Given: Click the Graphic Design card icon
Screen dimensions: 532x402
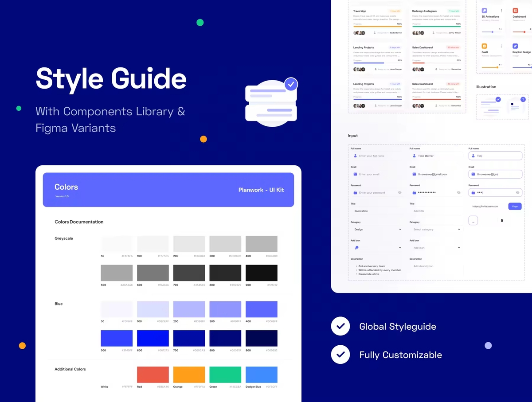Looking at the screenshot, I should coord(516,46).
